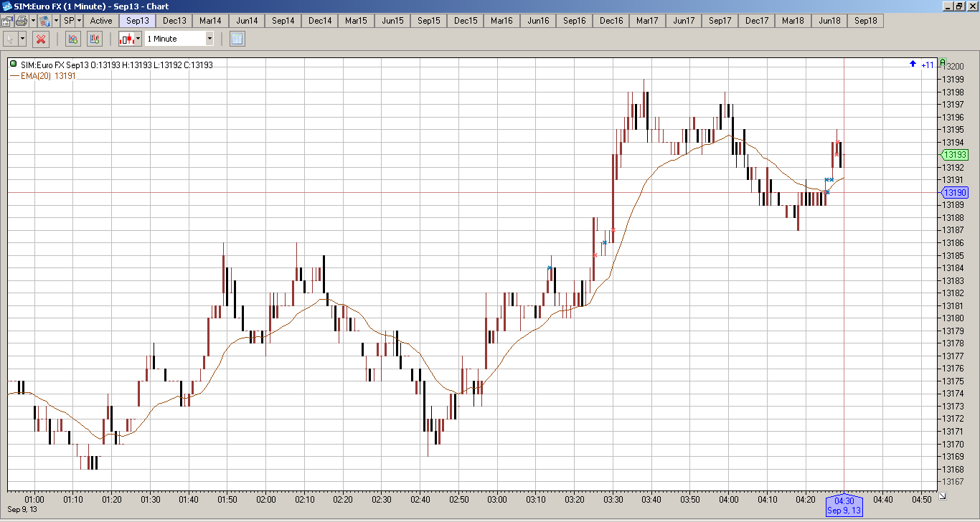Screen dimensions: 980x522
Task: Switch to the Mar14 contract tab
Action: (x=210, y=21)
